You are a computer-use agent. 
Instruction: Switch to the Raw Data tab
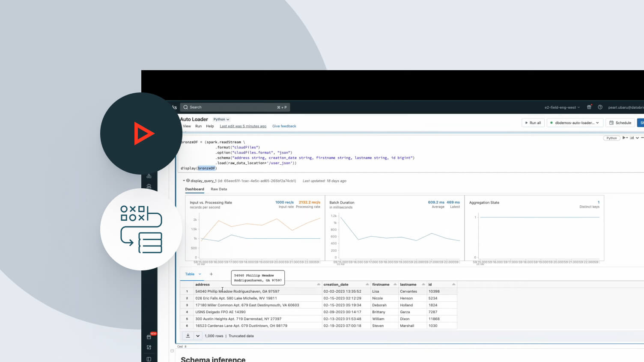click(218, 189)
